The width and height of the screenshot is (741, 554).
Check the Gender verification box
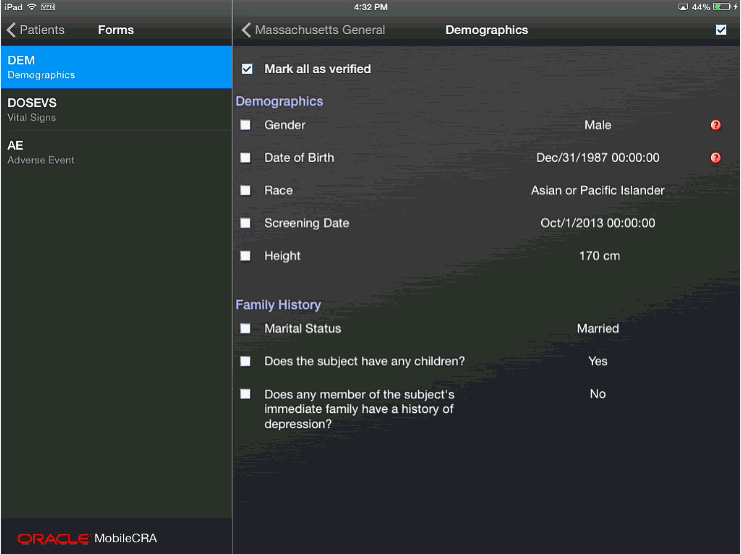[x=245, y=125]
